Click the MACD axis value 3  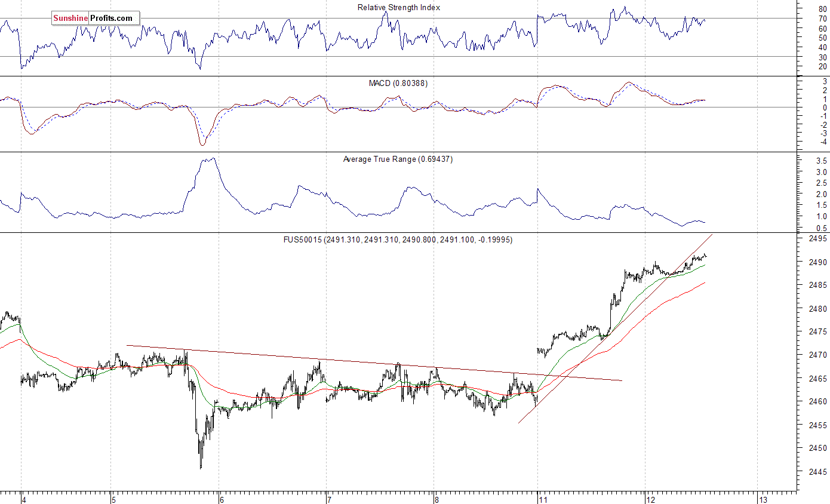tap(824, 81)
